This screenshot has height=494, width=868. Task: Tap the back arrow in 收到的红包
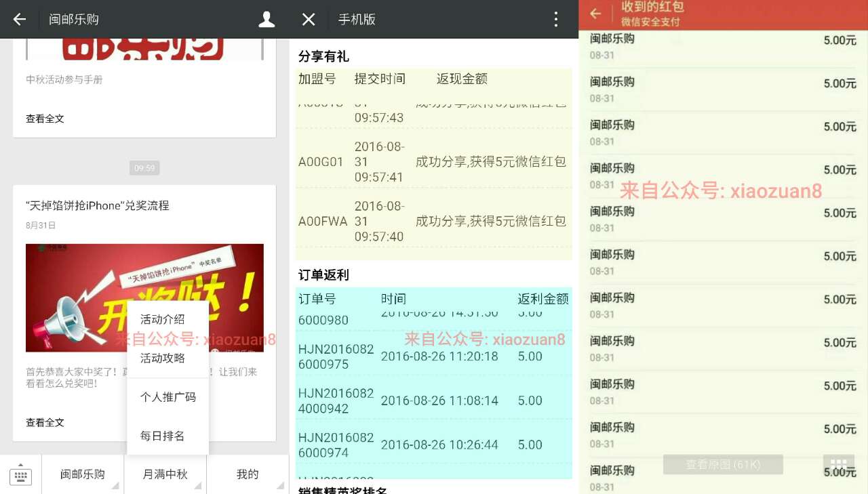pyautogui.click(x=595, y=14)
